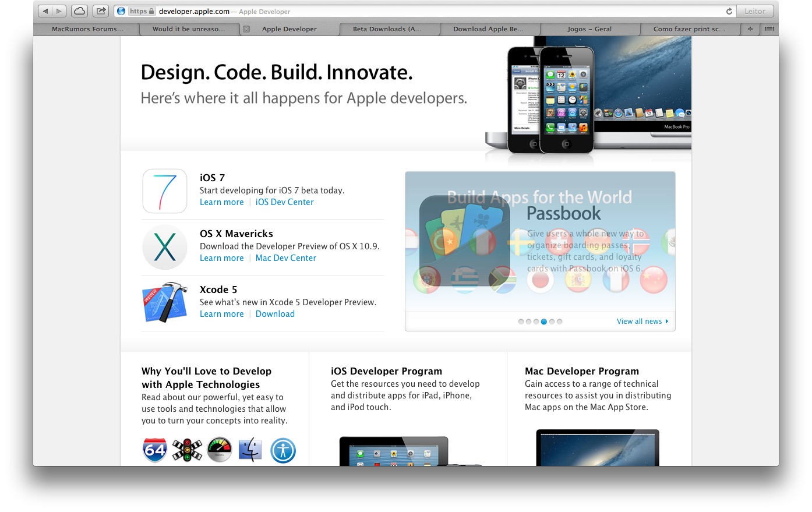Open the Mac Developer Program heading

582,371
